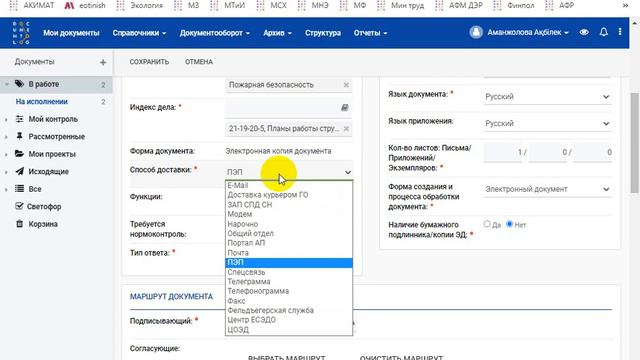
Task: Expand Язык приложения dropdown
Action: tap(547, 123)
